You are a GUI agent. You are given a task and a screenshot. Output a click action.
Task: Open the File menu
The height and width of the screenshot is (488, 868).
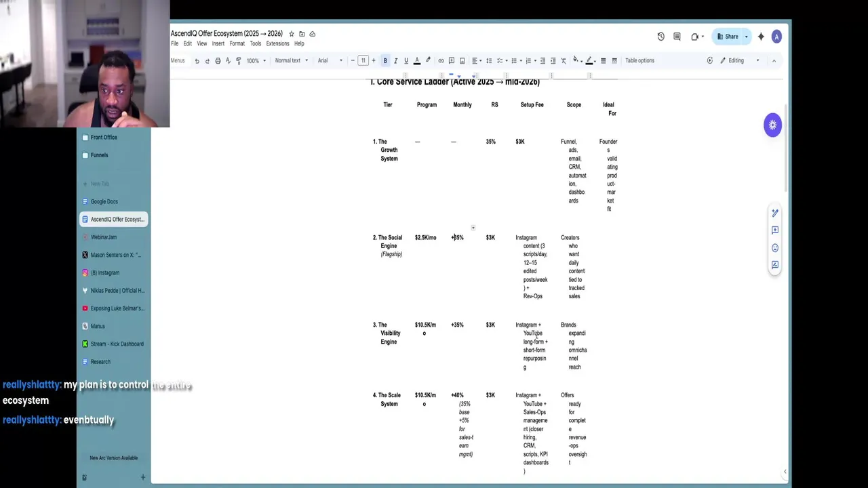point(174,44)
